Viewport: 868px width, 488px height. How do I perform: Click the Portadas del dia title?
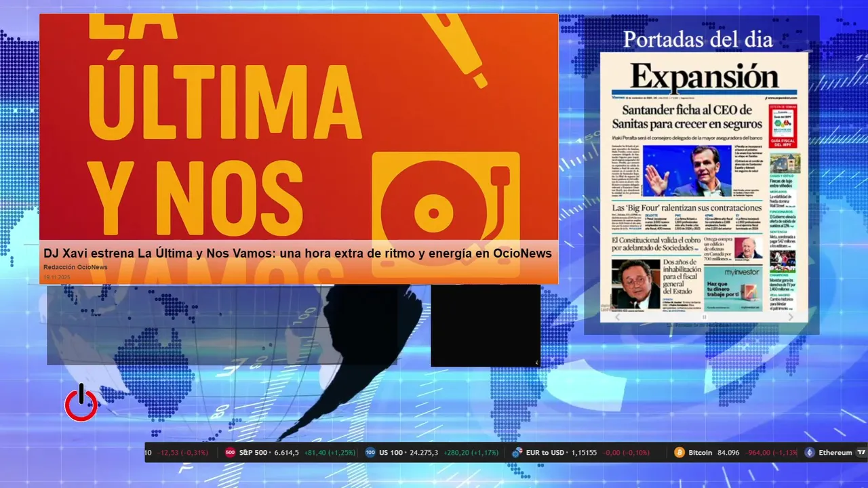point(698,39)
